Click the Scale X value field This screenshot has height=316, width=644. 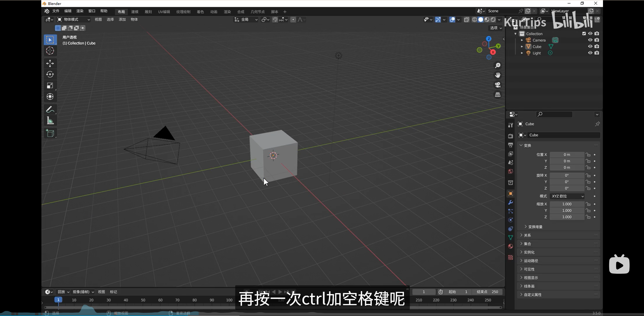(x=567, y=204)
